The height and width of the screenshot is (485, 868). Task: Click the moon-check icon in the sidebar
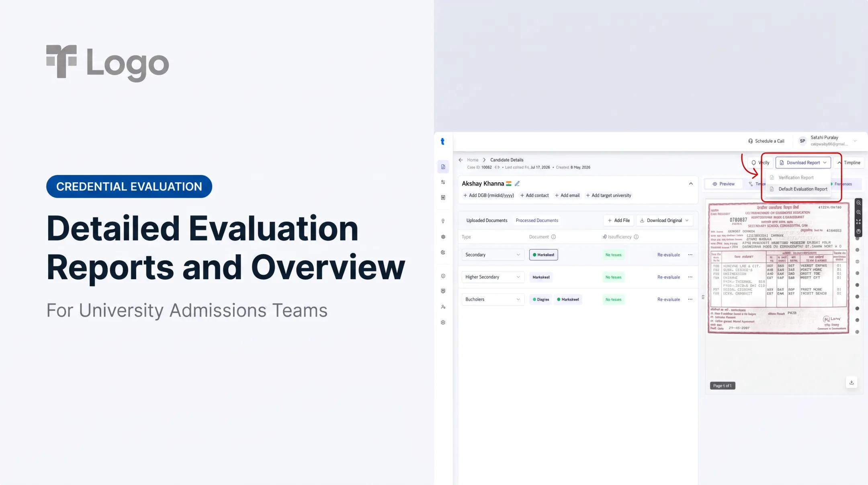(443, 253)
